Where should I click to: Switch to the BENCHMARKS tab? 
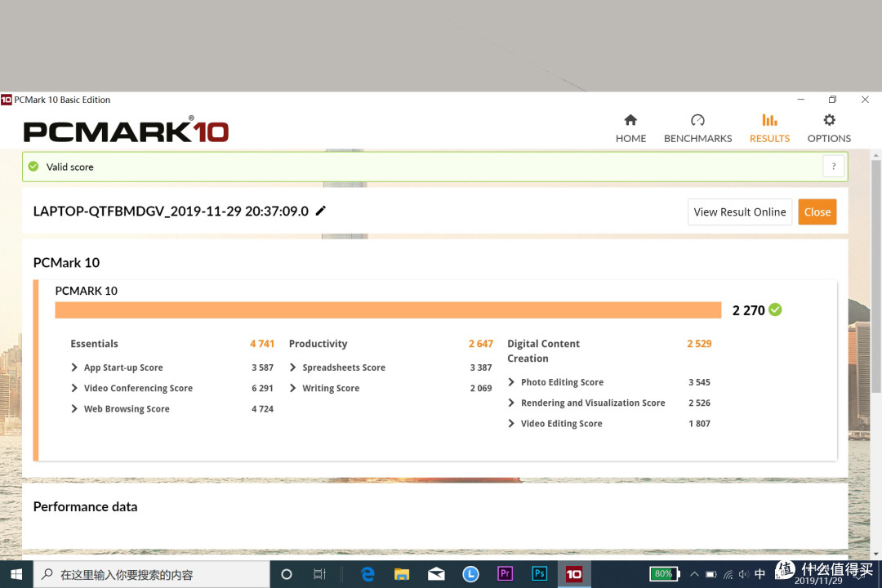697,128
